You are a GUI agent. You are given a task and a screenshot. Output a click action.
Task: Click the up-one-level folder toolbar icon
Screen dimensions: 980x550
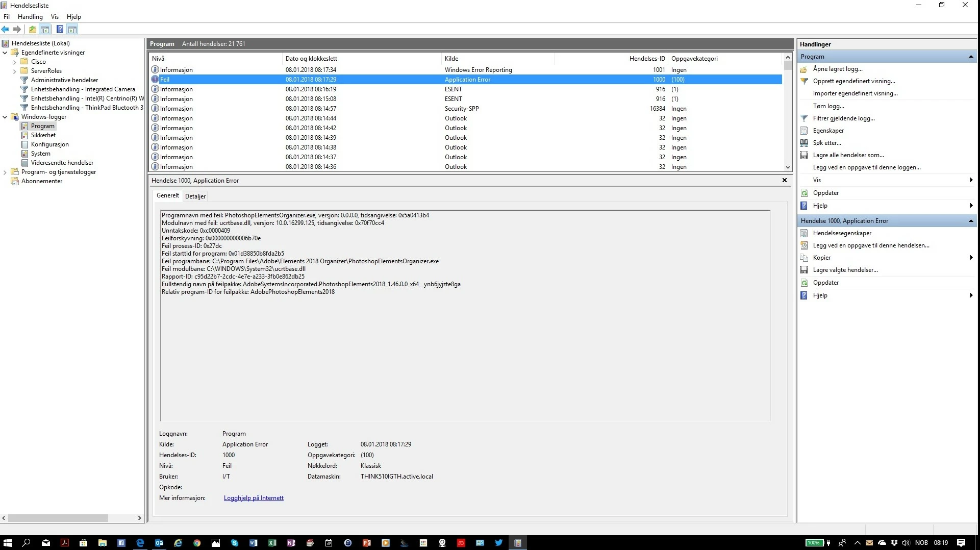pyautogui.click(x=33, y=30)
